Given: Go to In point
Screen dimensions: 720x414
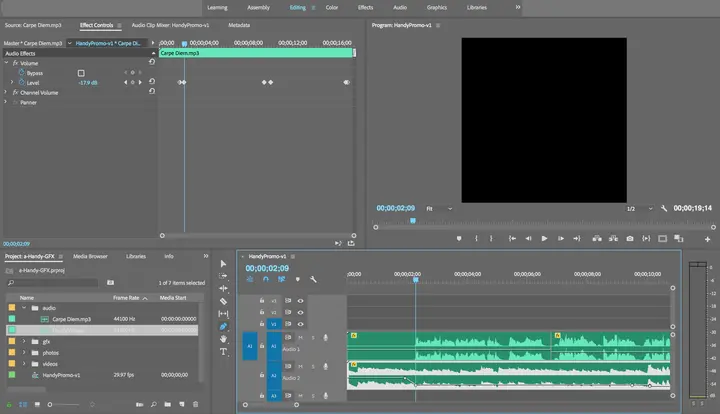Looking at the screenshot, I should pos(512,239).
